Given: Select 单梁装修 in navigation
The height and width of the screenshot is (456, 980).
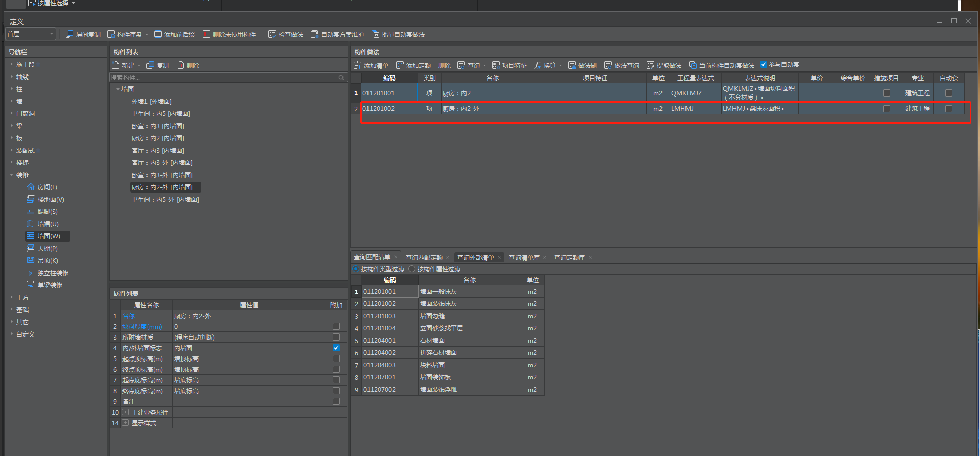Looking at the screenshot, I should pos(44,285).
